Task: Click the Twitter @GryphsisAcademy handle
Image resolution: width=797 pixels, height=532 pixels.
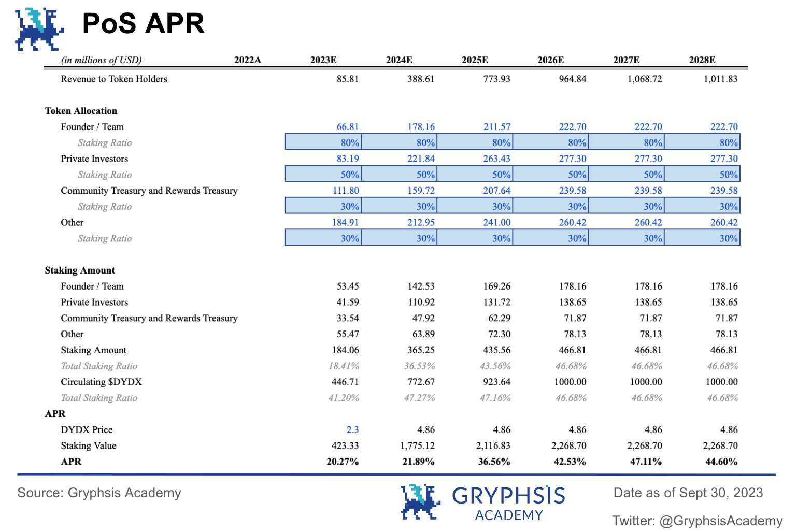Action: click(698, 521)
